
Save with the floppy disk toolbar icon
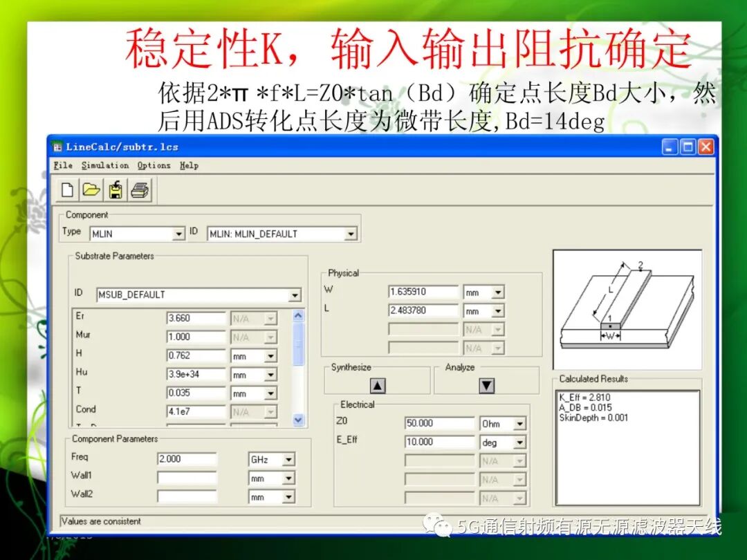click(x=116, y=190)
